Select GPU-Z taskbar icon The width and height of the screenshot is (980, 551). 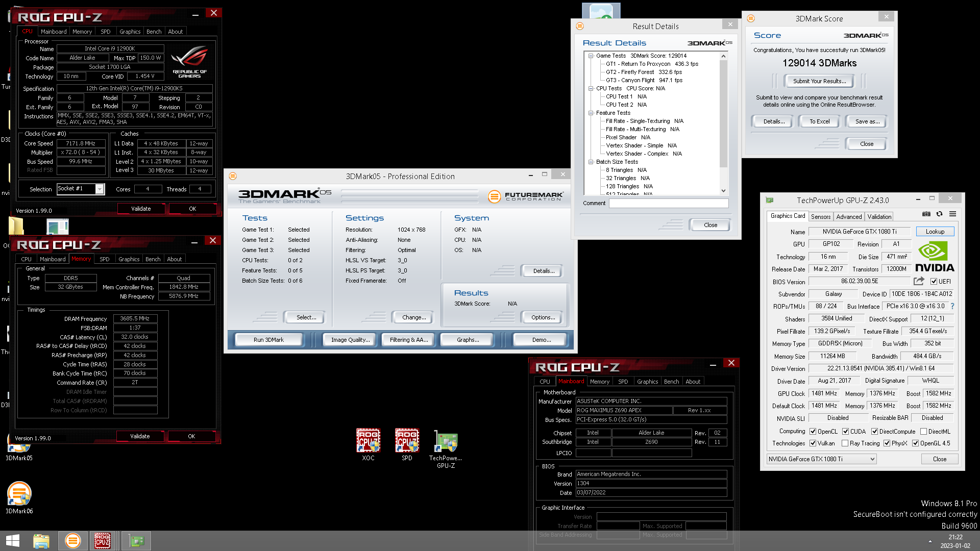[x=136, y=541]
